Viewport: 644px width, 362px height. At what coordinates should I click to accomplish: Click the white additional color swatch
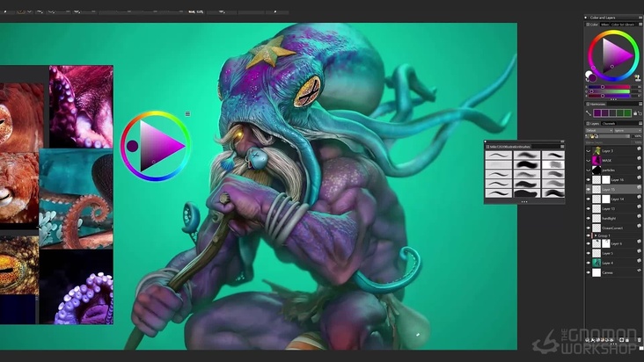pos(589,74)
